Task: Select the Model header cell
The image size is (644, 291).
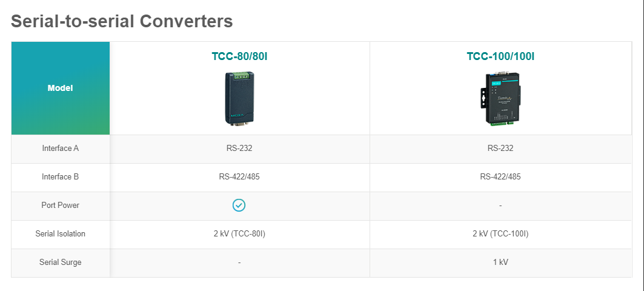Action: (x=61, y=88)
